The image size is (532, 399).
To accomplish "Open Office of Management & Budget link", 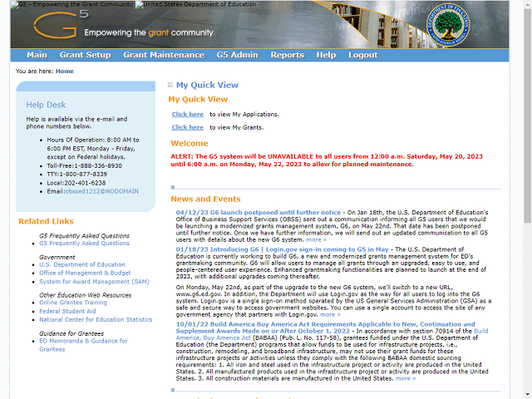I will [x=85, y=273].
